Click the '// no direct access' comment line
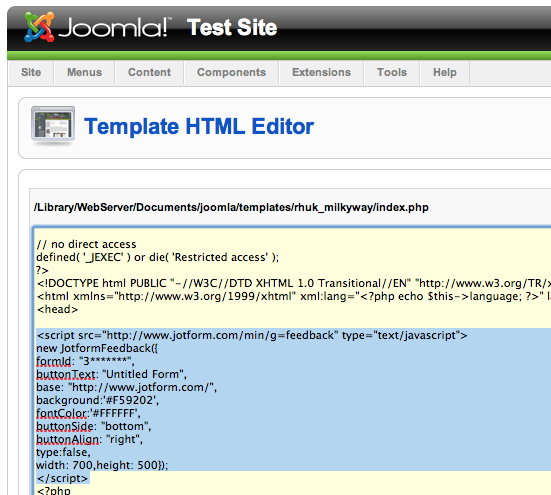 pos(86,244)
